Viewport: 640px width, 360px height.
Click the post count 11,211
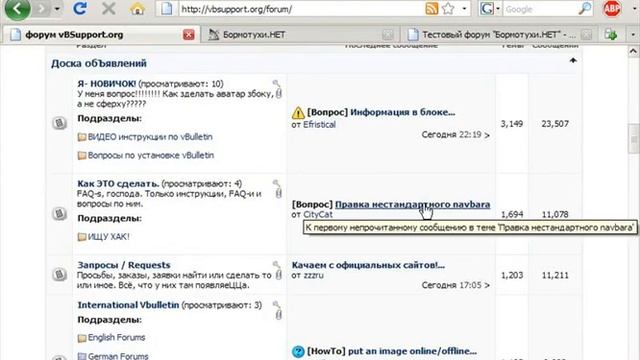pyautogui.click(x=555, y=275)
